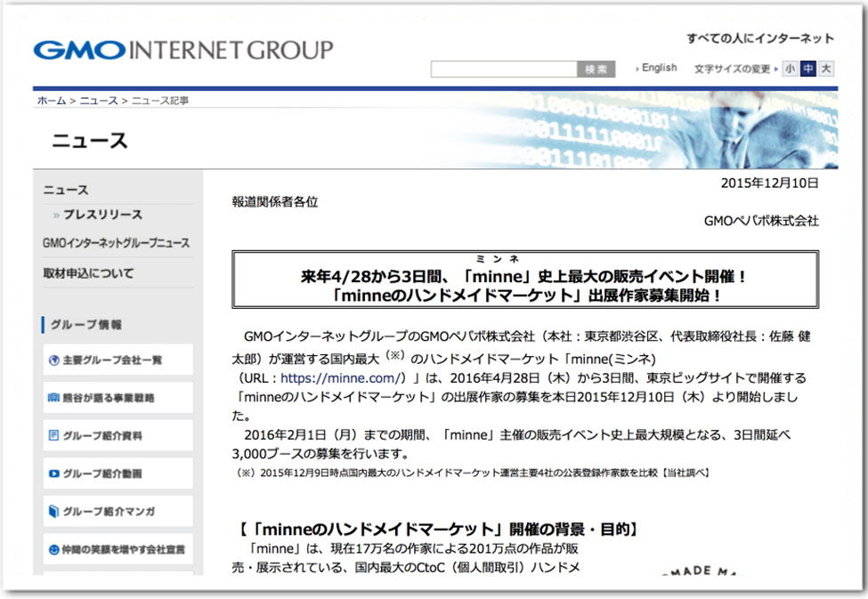
Task: Open グループ紹介マンガ sidebar button
Action: (118, 511)
